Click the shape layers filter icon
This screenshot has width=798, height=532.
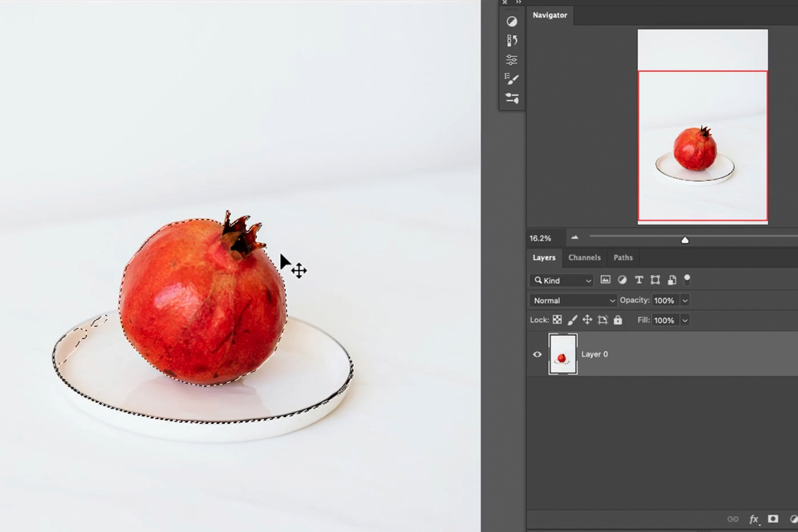[x=654, y=280]
